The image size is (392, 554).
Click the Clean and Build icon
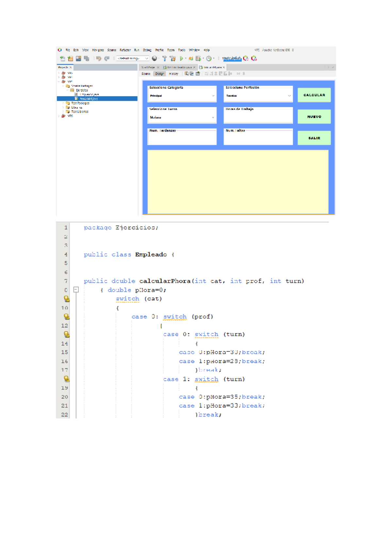pyautogui.click(x=172, y=59)
